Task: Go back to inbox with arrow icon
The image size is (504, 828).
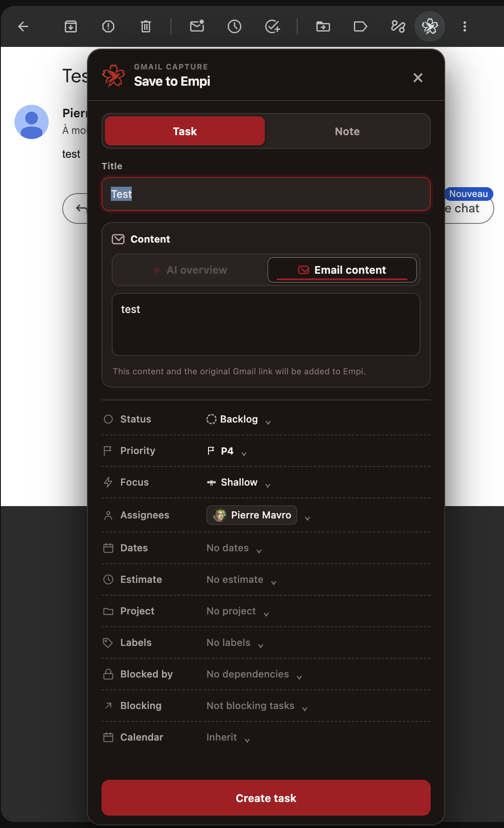Action: [x=23, y=26]
